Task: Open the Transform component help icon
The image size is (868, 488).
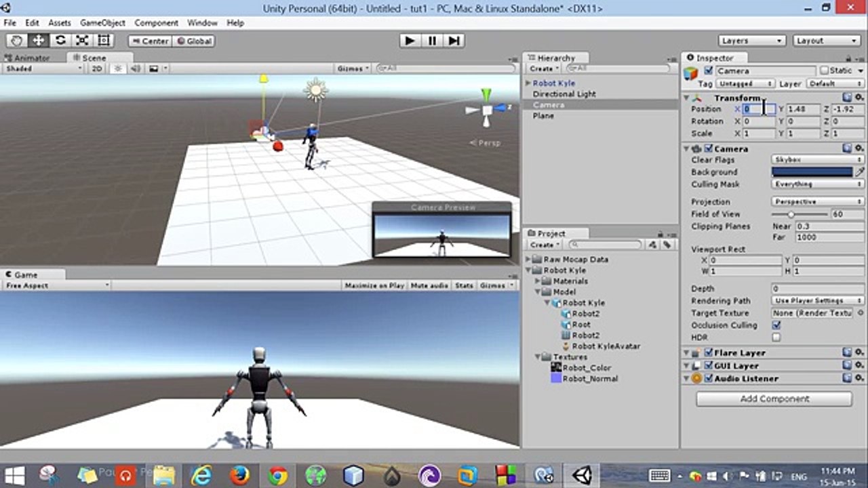Action: [x=847, y=98]
